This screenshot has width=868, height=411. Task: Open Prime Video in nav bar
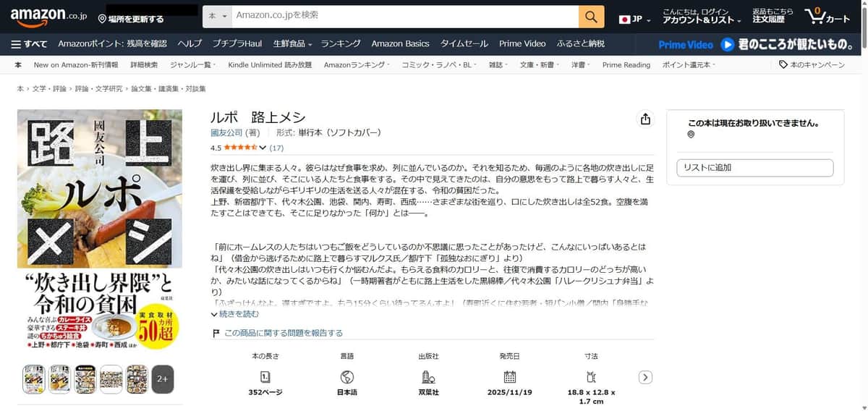(522, 43)
